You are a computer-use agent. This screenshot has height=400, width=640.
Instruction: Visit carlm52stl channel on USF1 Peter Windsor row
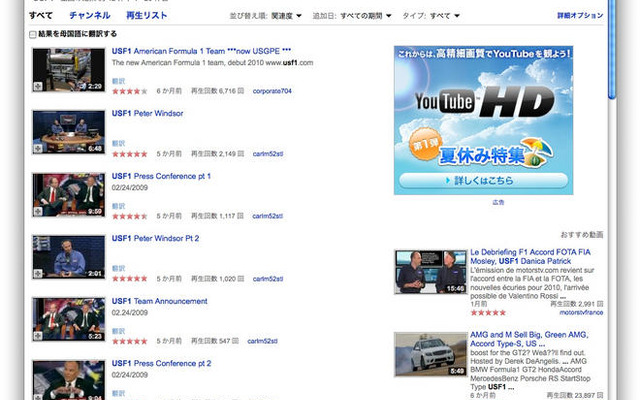click(x=268, y=154)
